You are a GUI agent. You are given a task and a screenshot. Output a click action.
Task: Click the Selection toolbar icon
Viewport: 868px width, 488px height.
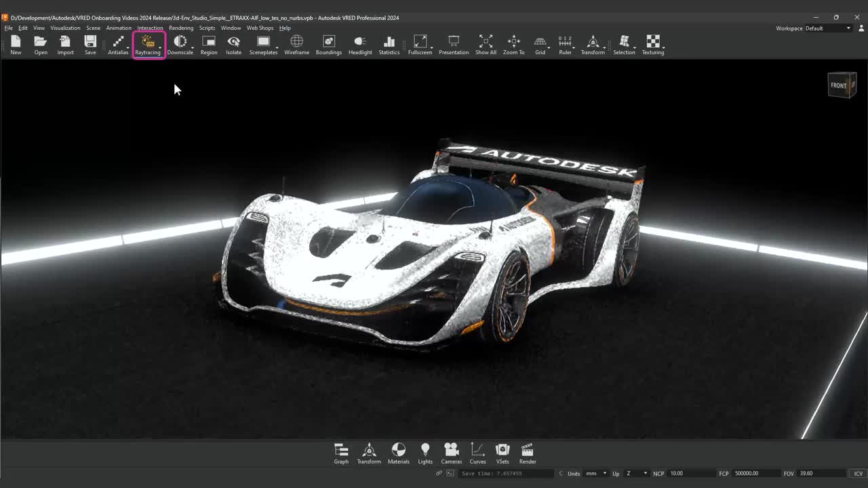624,45
